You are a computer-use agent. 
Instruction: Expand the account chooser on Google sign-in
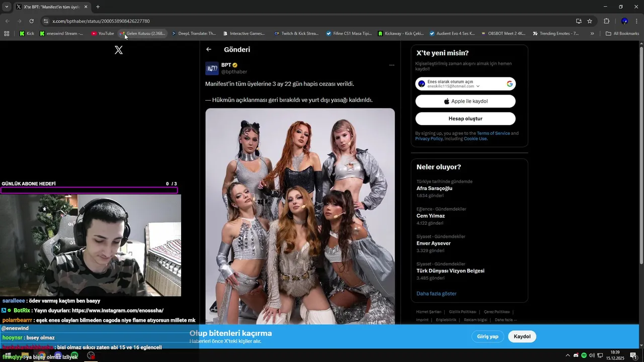tap(478, 86)
